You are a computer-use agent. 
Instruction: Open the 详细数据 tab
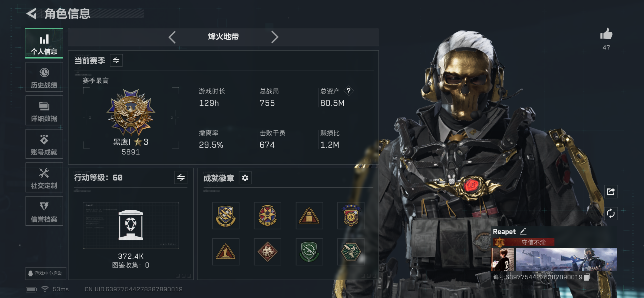44,111
